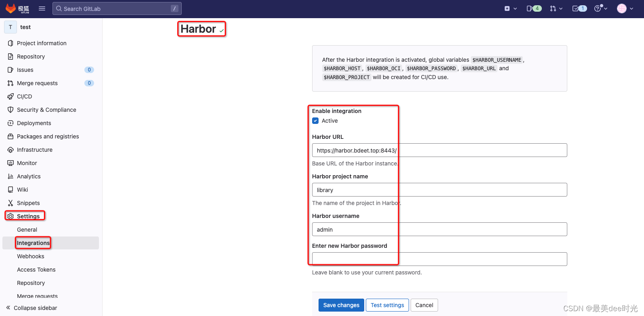The height and width of the screenshot is (316, 644).
Task: Click Collapse sidebar text
Action: pyautogui.click(x=36, y=308)
